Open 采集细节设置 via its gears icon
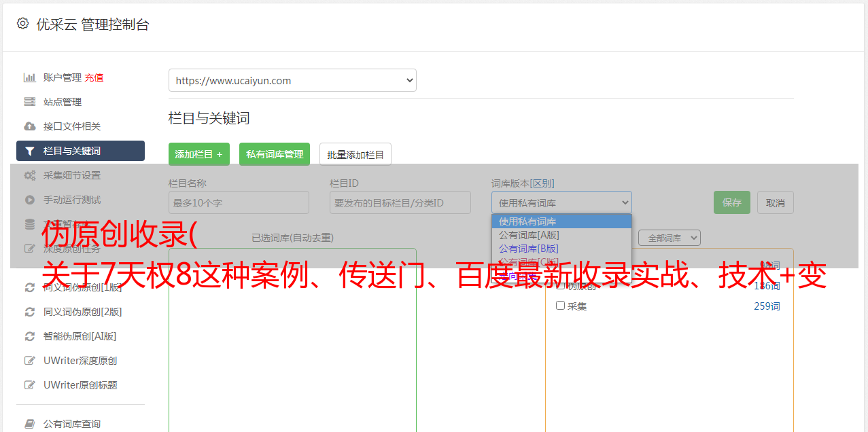The height and width of the screenshot is (432, 868). (x=29, y=175)
